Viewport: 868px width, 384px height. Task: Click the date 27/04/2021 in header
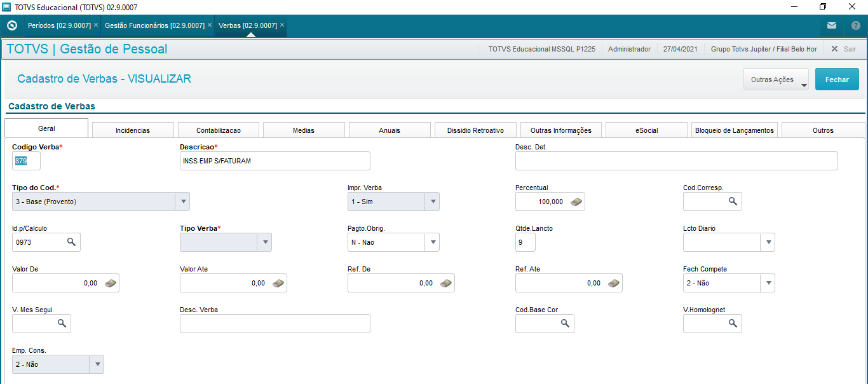pyautogui.click(x=681, y=49)
